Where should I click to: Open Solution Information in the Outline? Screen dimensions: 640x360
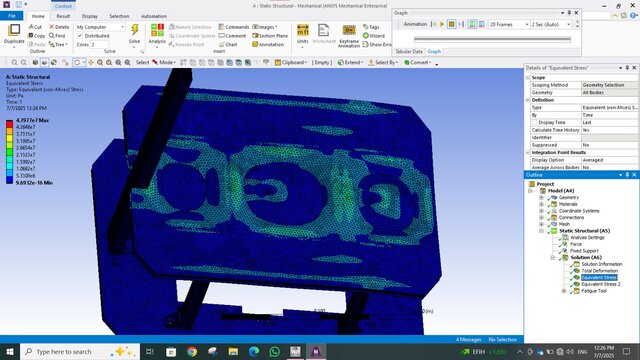pos(602,264)
